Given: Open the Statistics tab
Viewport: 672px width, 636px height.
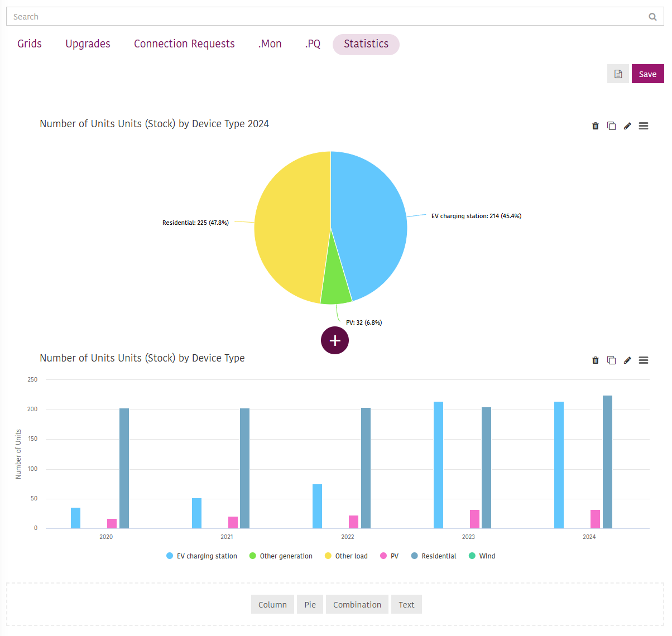Looking at the screenshot, I should click(x=366, y=44).
